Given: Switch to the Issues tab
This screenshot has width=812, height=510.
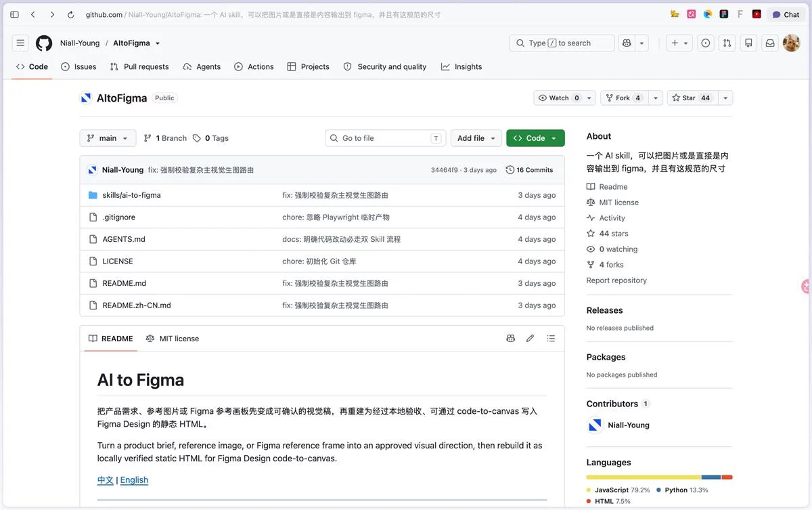Looking at the screenshot, I should [78, 66].
